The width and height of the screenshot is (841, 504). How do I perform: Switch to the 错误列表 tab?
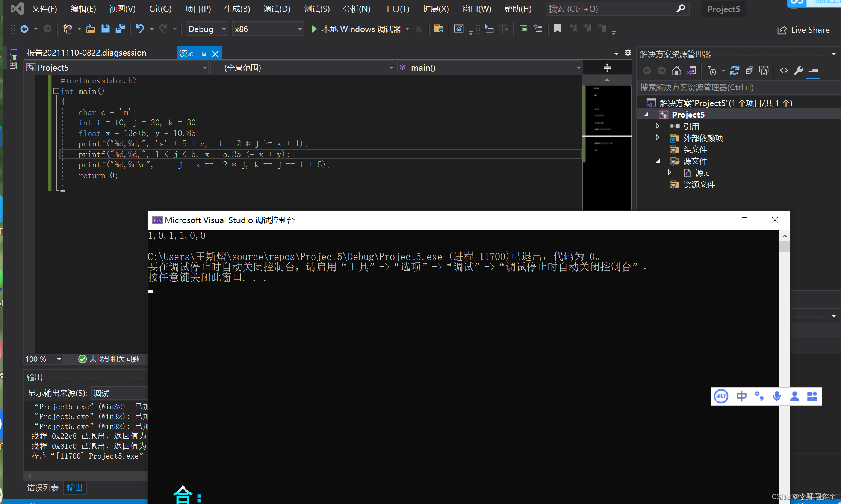43,488
